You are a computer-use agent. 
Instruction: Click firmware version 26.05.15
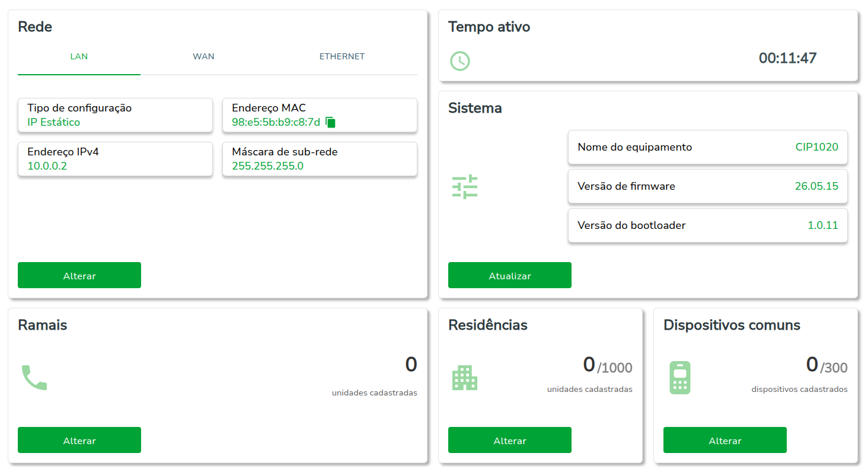(816, 186)
